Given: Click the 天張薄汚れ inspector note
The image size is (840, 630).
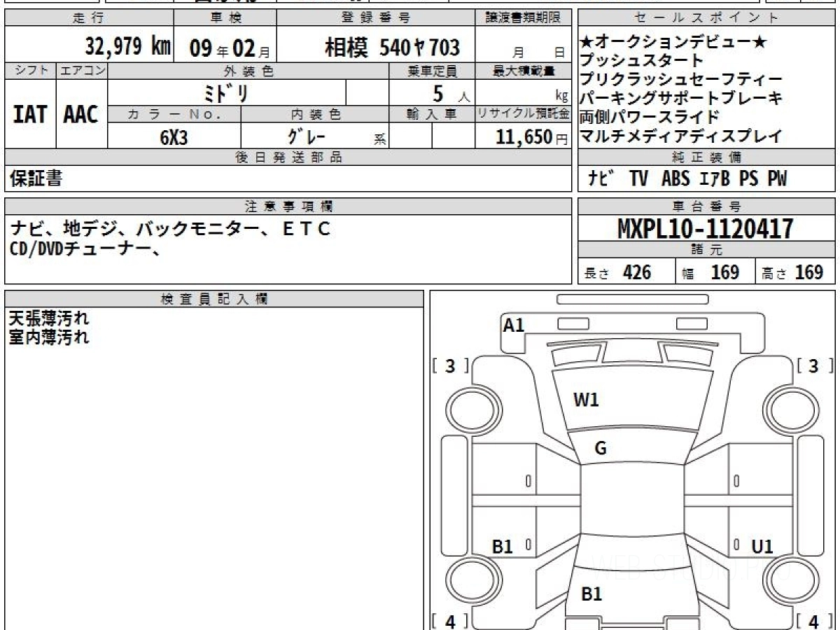Looking at the screenshot, I should pos(49,319).
